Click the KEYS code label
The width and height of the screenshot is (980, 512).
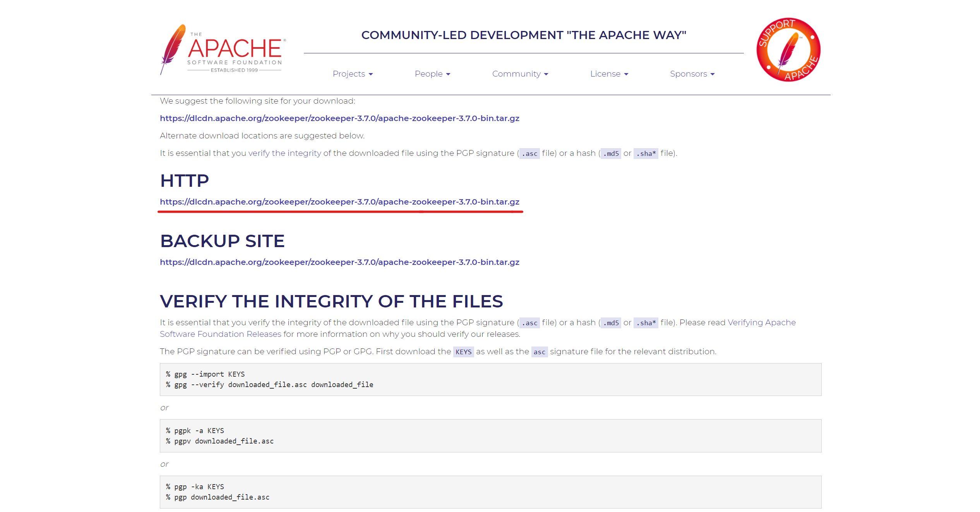463,352
